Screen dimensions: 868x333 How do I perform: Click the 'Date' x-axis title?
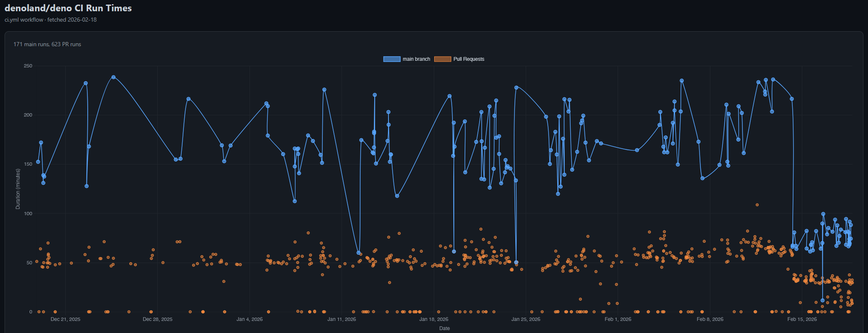tap(444, 328)
